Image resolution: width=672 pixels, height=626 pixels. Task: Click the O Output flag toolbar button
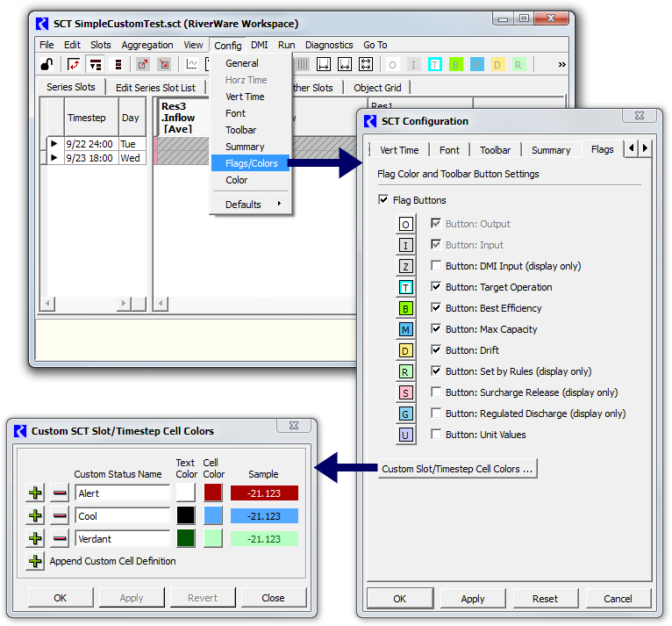[x=392, y=65]
